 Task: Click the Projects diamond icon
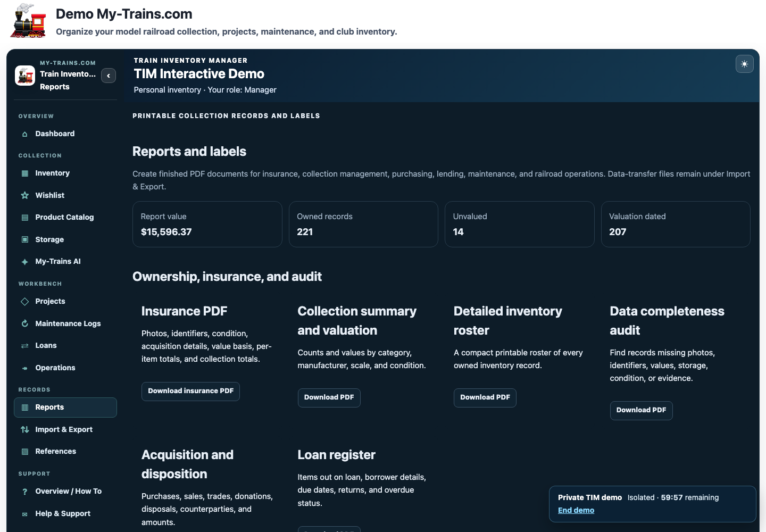24,302
